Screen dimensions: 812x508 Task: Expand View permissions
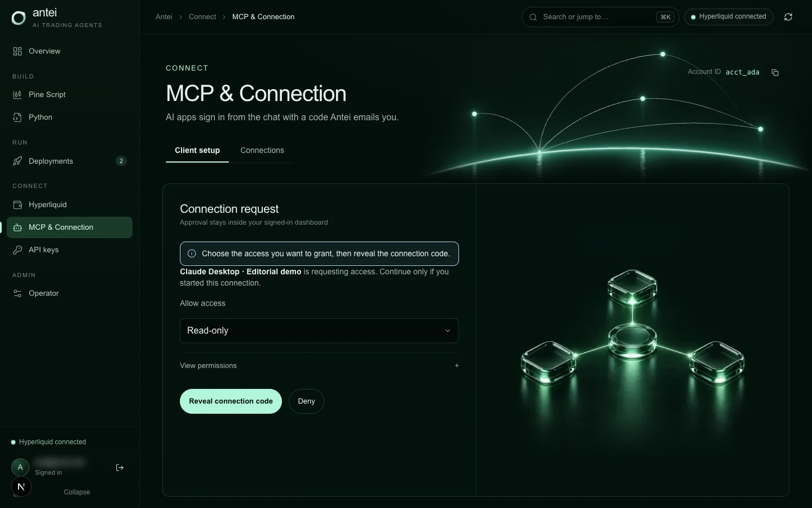(319, 366)
